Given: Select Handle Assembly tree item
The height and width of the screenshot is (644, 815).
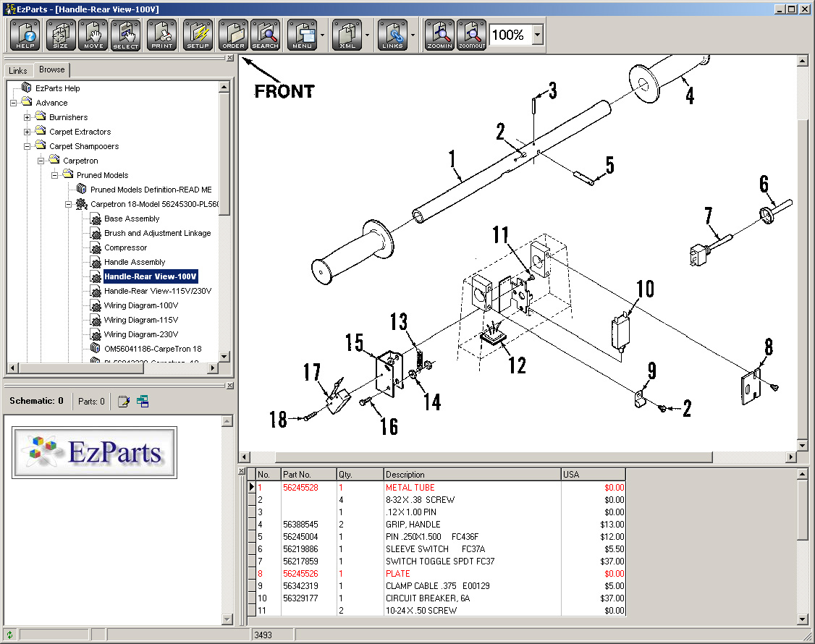Looking at the screenshot, I should (x=135, y=263).
